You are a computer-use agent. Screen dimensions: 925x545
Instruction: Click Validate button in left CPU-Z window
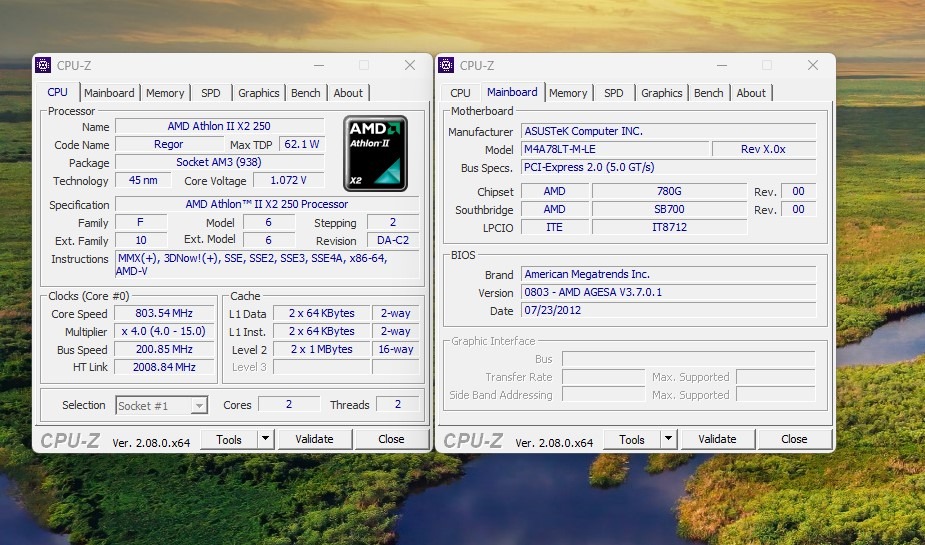(x=314, y=439)
